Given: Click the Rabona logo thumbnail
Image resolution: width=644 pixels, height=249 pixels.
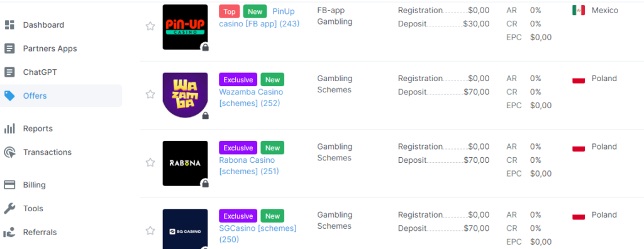Looking at the screenshot, I should 185,163.
